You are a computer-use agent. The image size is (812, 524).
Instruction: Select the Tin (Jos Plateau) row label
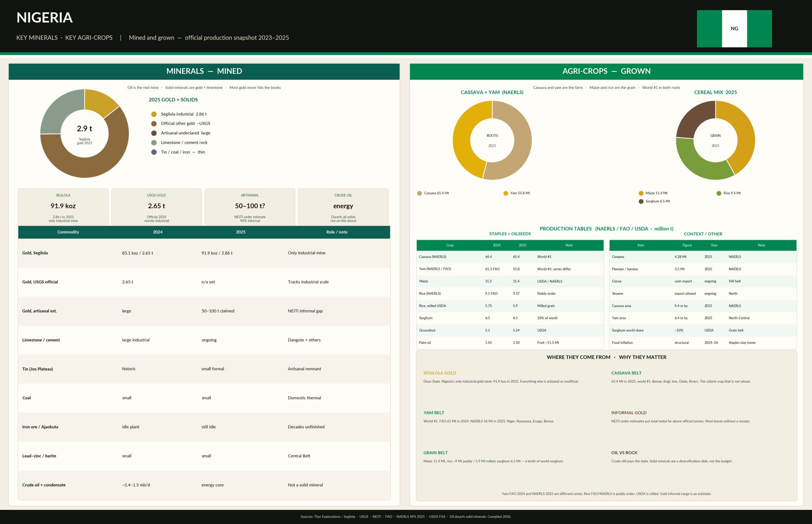pos(38,369)
